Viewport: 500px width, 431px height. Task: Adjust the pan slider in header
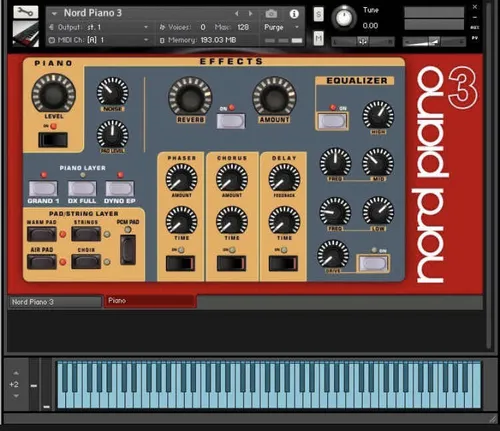pos(363,42)
